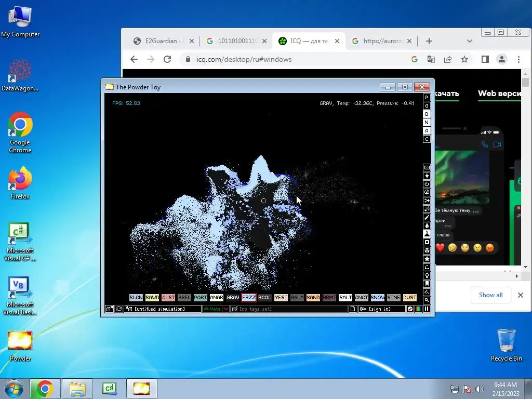This screenshot has height=399, width=532.
Task: Click the [untitled simulation] save field
Action: [x=163, y=309]
